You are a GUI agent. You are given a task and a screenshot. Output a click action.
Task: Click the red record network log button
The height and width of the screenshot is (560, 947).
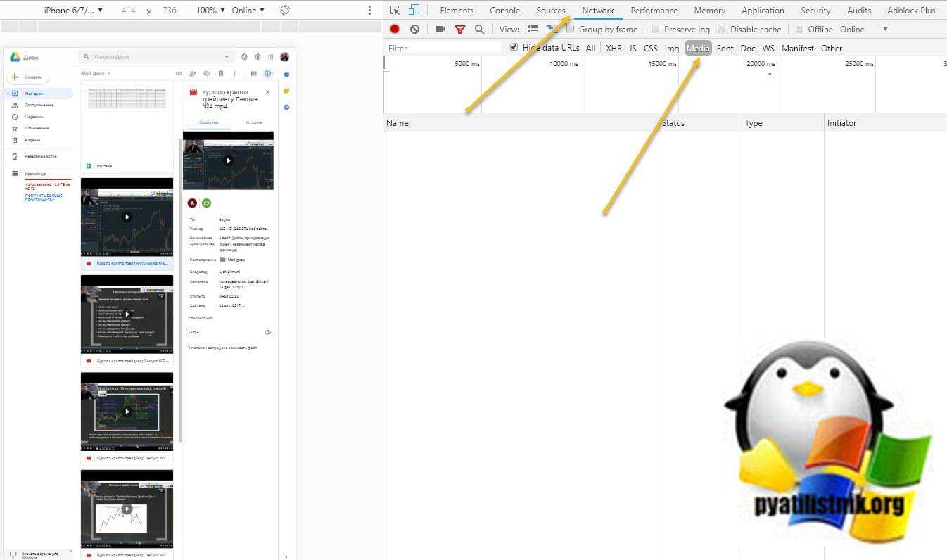pos(395,30)
